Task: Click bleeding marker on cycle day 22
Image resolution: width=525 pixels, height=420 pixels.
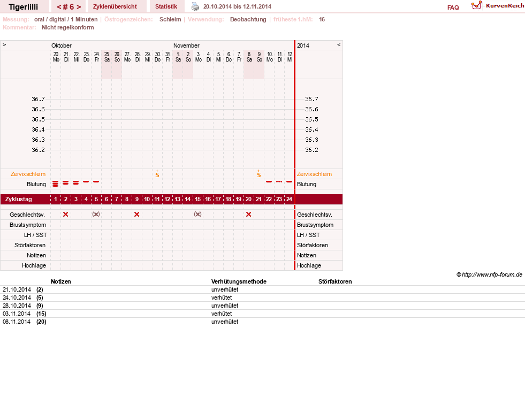Action: pos(269,182)
